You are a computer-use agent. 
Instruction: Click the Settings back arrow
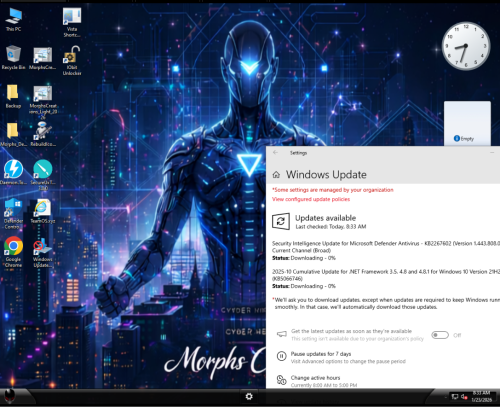(275, 153)
